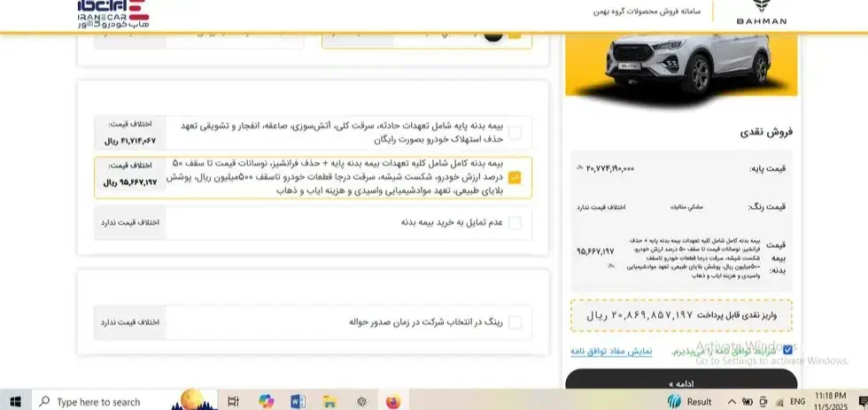868x410 pixels.
Task: Open Microsoft Word from taskbar
Action: click(298, 402)
